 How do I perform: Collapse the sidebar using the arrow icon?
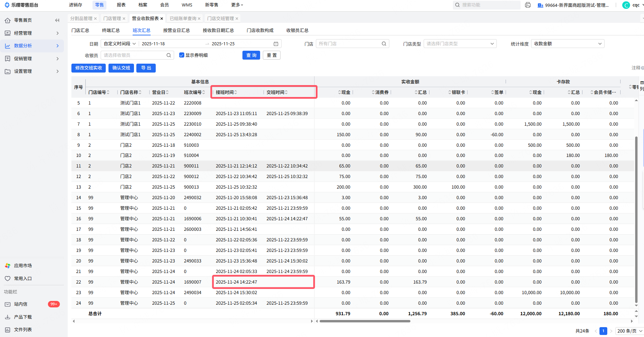[x=57, y=20]
